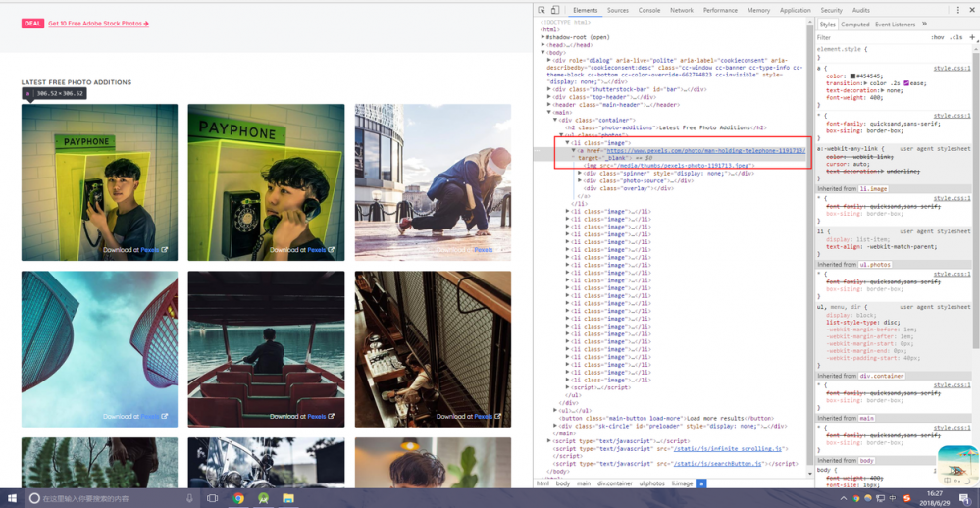Switch to the Sources tab
This screenshot has width=980, height=508.
pyautogui.click(x=617, y=10)
